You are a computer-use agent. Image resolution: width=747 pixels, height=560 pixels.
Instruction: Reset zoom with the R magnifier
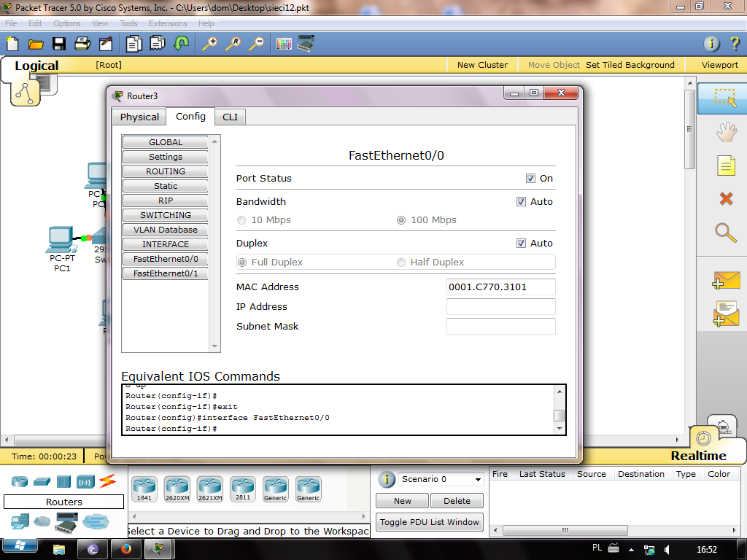click(x=233, y=44)
